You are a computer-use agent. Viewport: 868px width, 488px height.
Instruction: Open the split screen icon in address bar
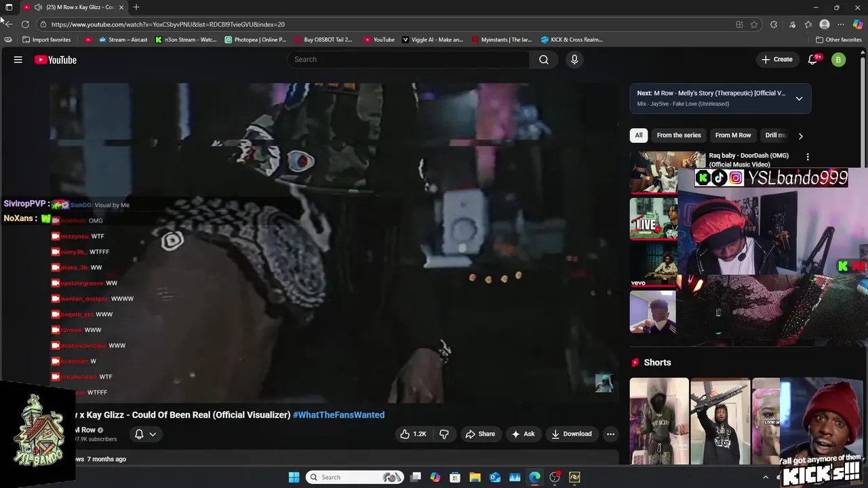tap(739, 24)
